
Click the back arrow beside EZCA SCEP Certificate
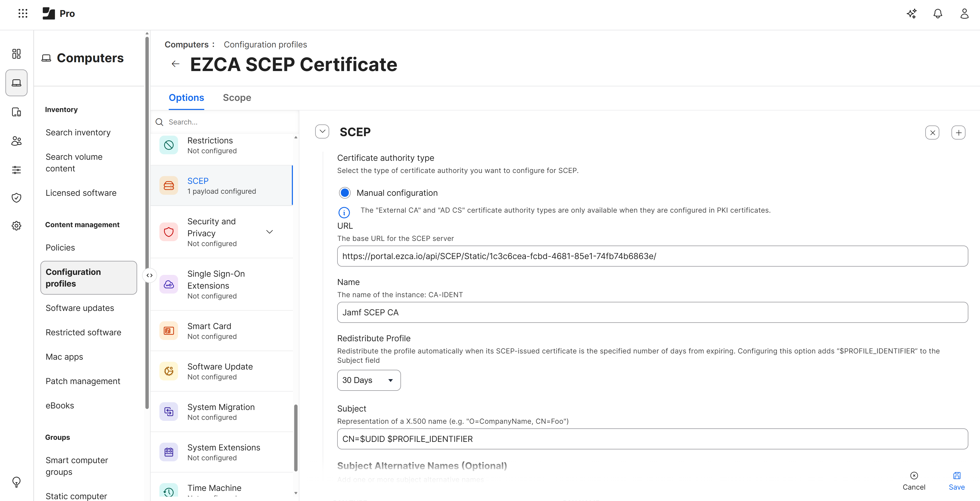click(175, 64)
